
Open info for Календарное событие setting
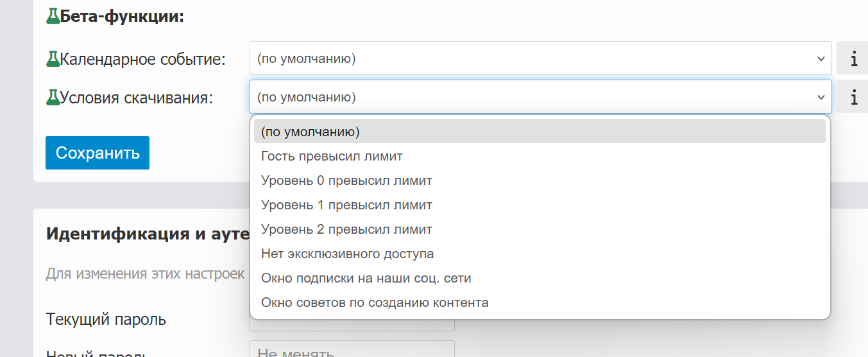853,59
